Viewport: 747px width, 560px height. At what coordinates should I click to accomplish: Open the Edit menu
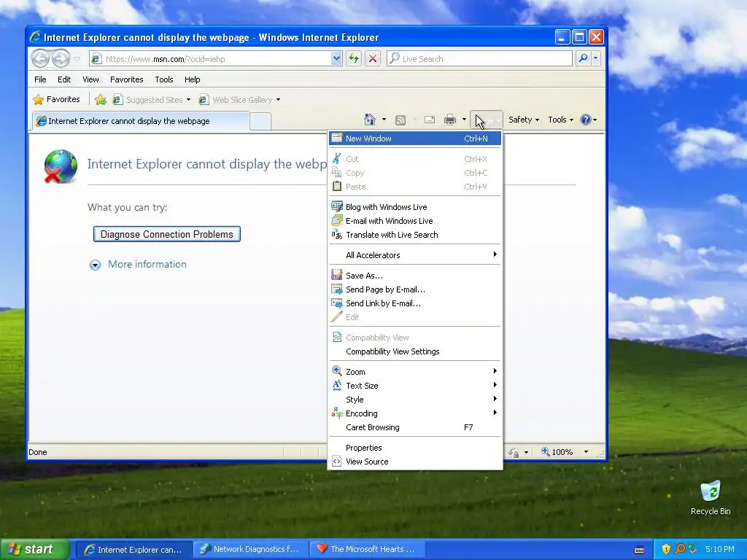click(64, 79)
